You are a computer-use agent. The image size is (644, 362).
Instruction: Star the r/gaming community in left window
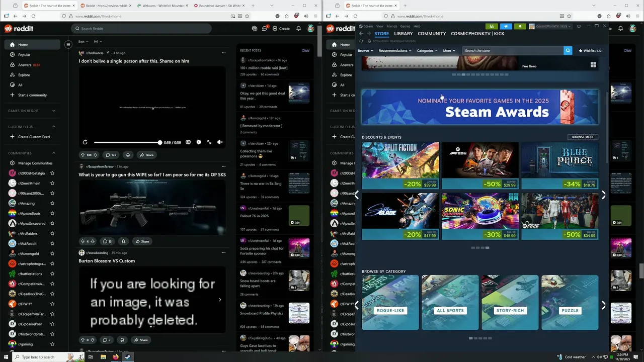pos(52,344)
